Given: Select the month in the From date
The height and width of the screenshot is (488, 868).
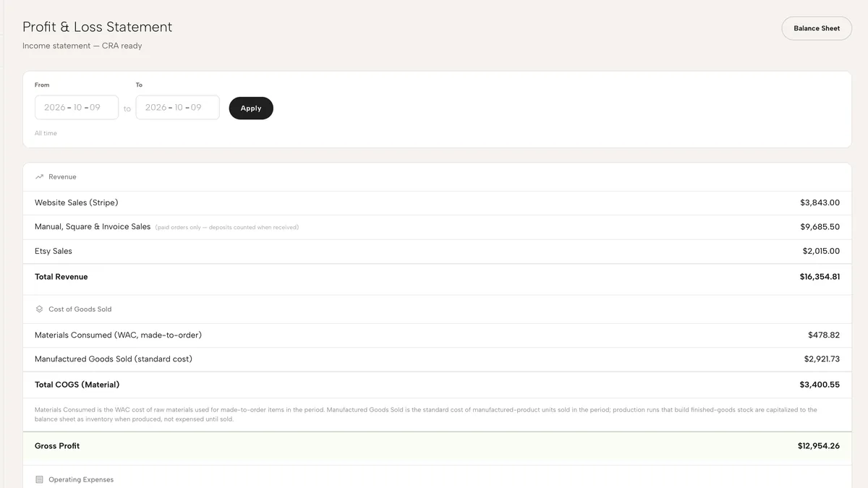Looking at the screenshot, I should (77, 108).
